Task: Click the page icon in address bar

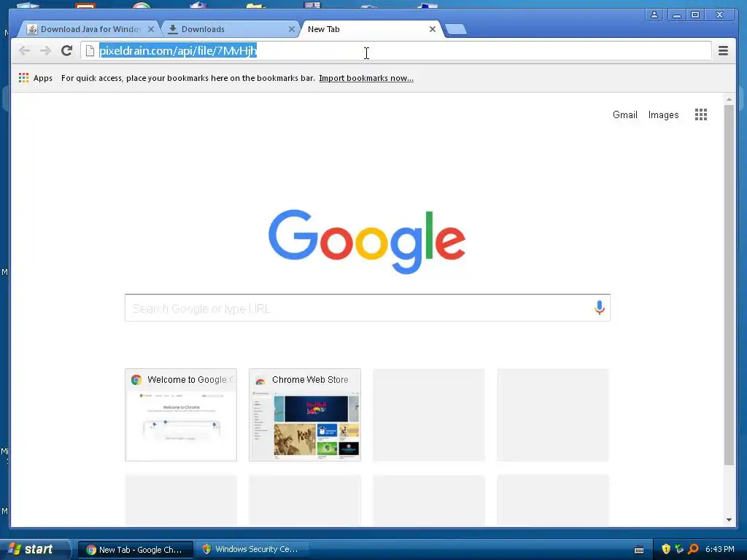Action: [x=90, y=50]
